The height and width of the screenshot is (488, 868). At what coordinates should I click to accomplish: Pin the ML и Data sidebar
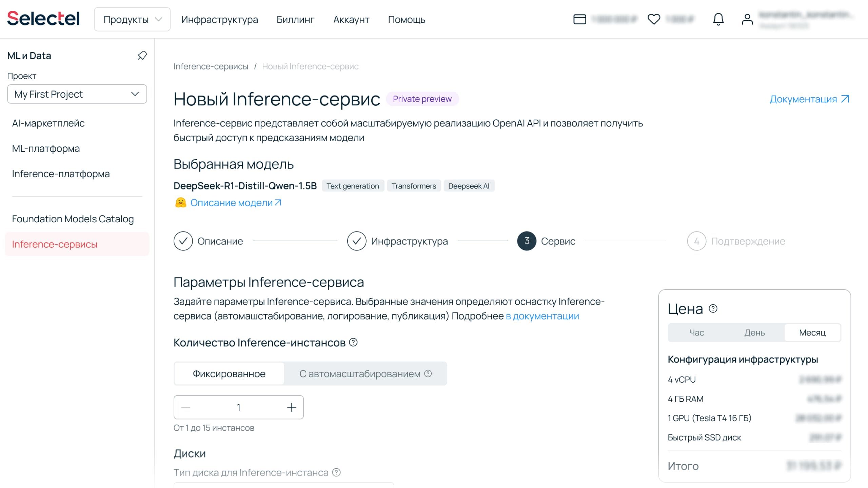click(x=142, y=56)
